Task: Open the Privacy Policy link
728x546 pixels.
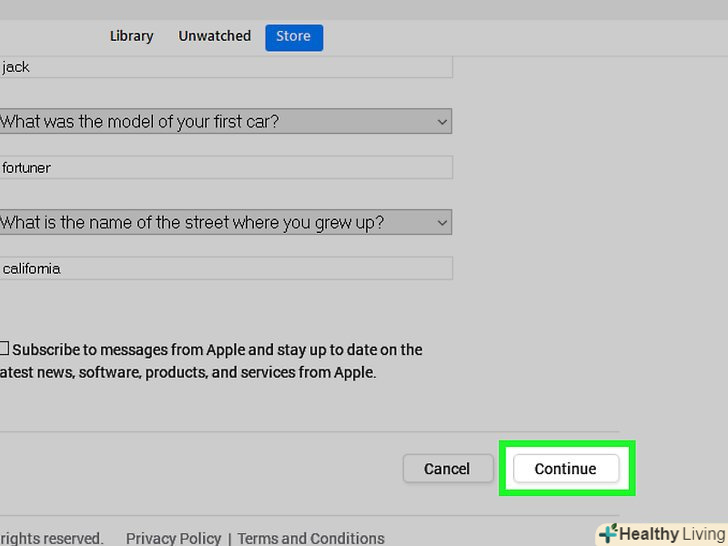Action: (x=172, y=538)
